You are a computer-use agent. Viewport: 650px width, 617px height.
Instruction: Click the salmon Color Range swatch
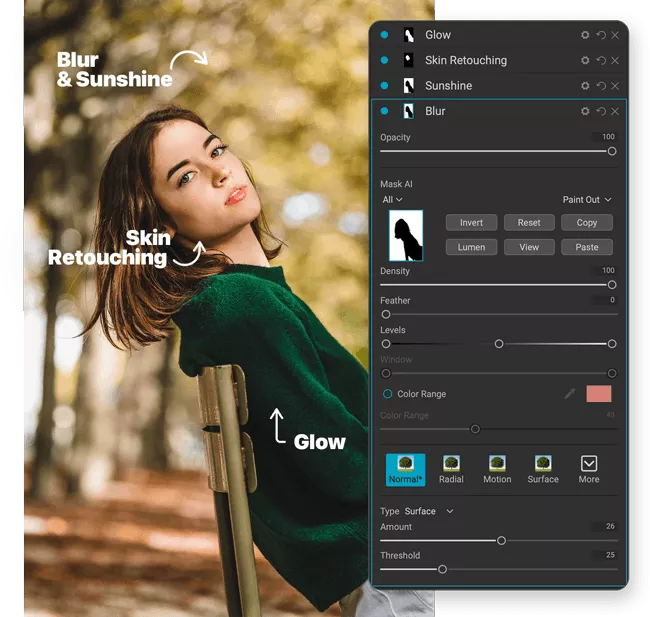pos(599,394)
